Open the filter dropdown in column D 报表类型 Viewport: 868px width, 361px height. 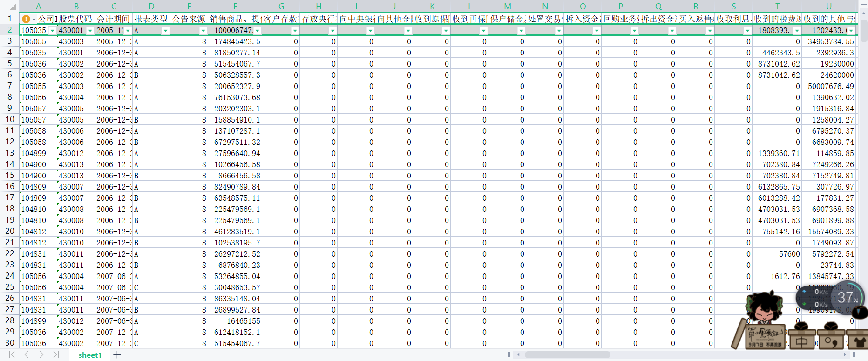pos(165,31)
